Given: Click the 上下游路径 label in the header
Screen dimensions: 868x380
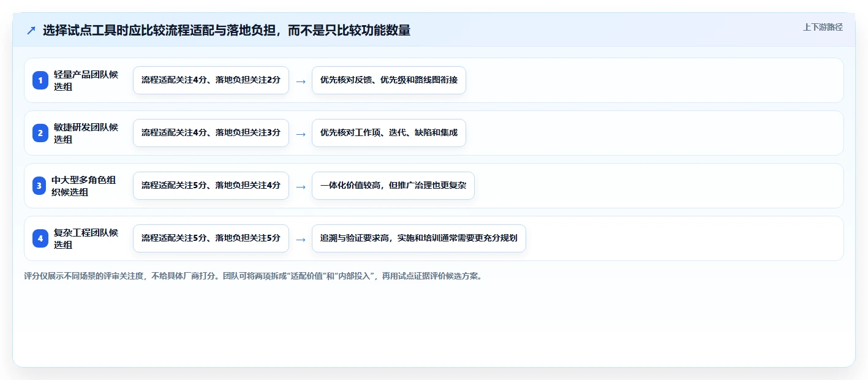Looking at the screenshot, I should 823,27.
